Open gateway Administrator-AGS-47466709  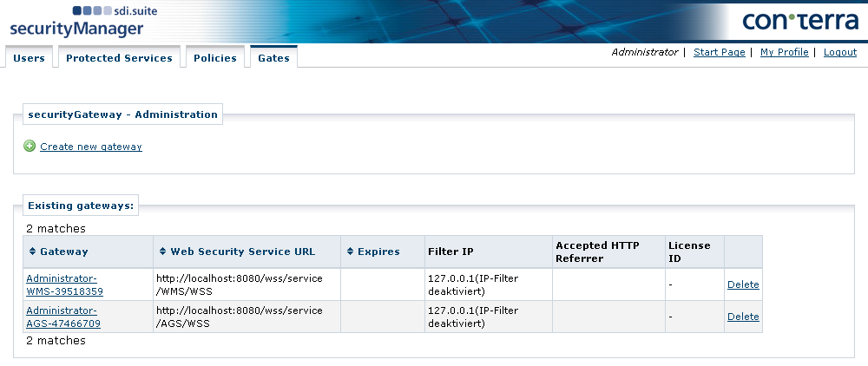62,317
